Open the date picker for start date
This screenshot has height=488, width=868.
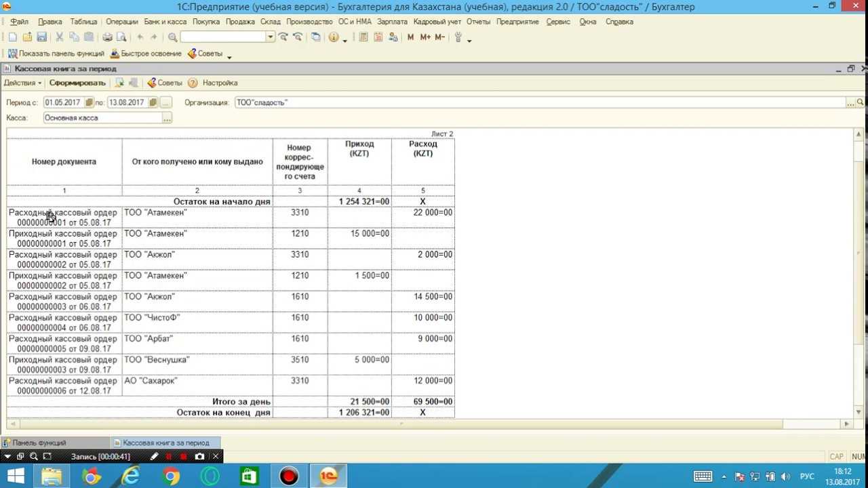tap(88, 102)
